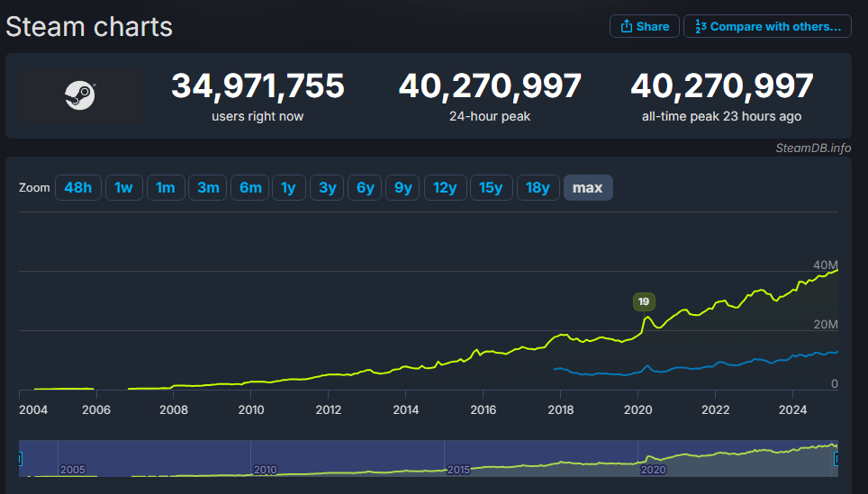Grab the left navigator range handle
Viewport: 868px width, 494px height.
point(20,459)
